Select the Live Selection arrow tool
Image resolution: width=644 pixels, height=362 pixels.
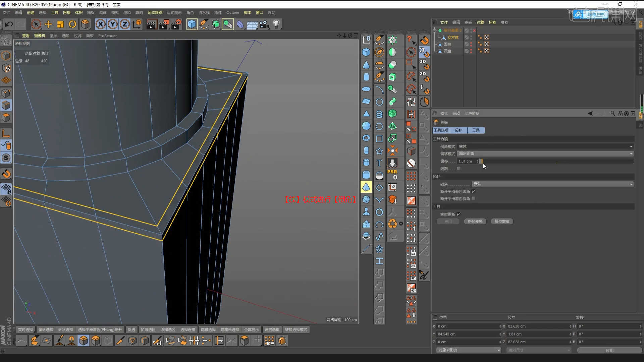point(36,24)
